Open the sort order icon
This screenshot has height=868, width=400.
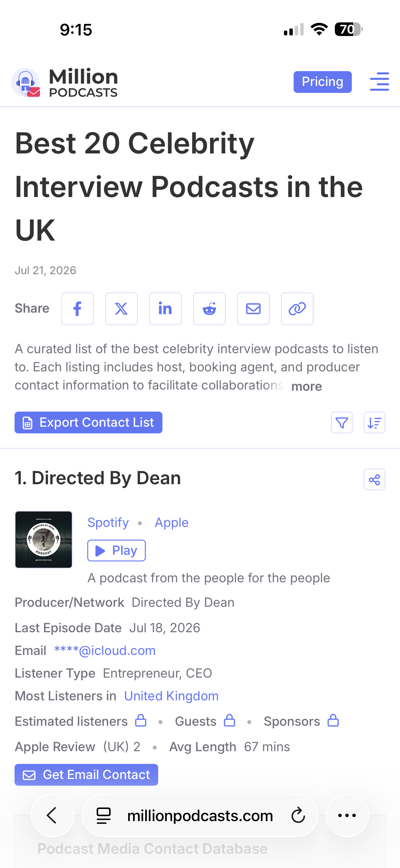click(374, 422)
